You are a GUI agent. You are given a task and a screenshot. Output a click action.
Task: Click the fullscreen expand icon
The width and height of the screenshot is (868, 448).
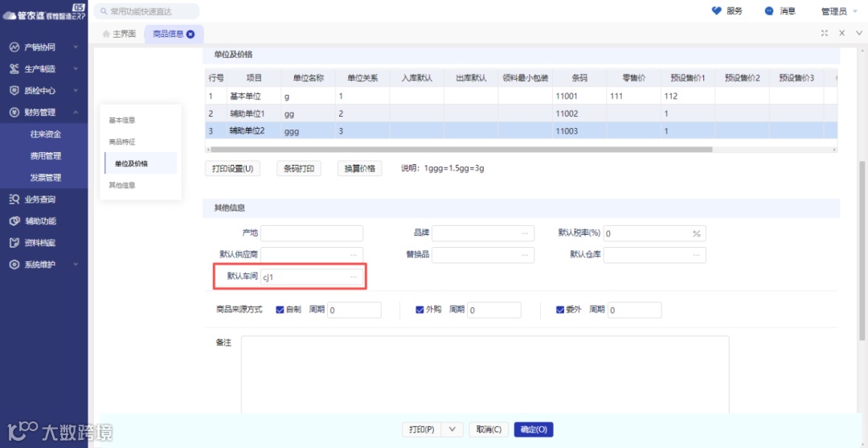coord(825,33)
